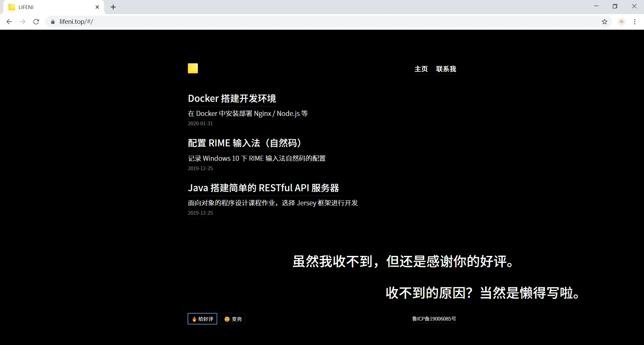Click the fire icon on the rating button
This screenshot has width=644, height=345.
[195, 319]
